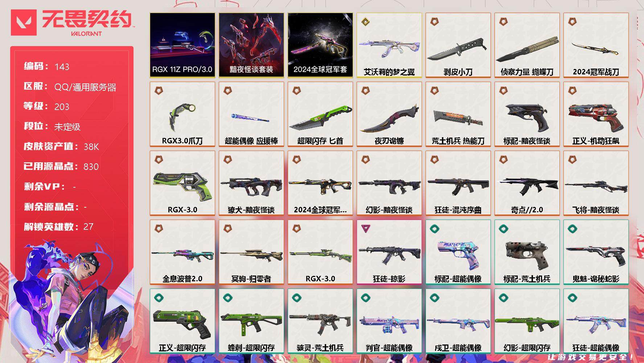Image resolution: width=644 pixels, height=363 pixels.
Task: Select the 狂徒-超能偶像 rifle skin
Action: 596,321
